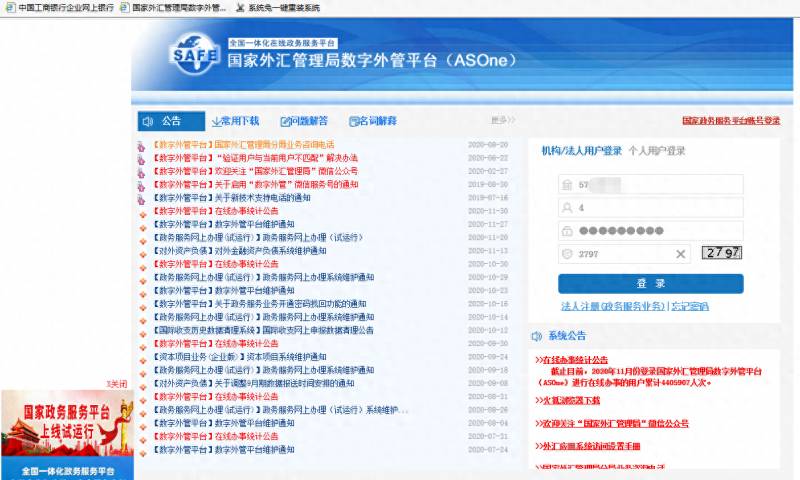Open 法人注册(政务服务业务) link
The height and width of the screenshot is (480, 800).
(x=613, y=306)
